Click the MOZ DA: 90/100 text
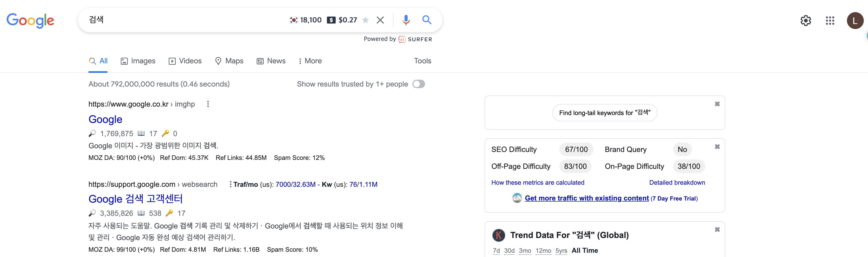Viewport: 868px width, 257px height. (122, 158)
